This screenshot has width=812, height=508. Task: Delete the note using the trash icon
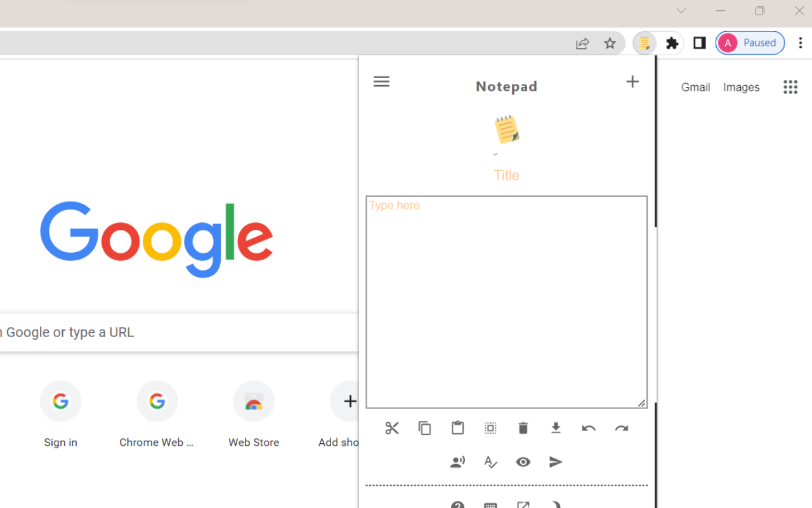point(523,428)
